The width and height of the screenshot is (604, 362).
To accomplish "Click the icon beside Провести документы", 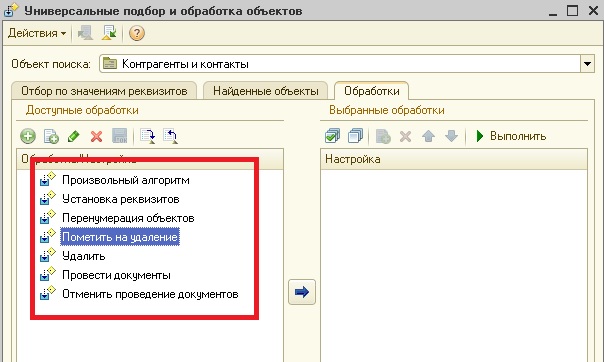I will 48,274.
